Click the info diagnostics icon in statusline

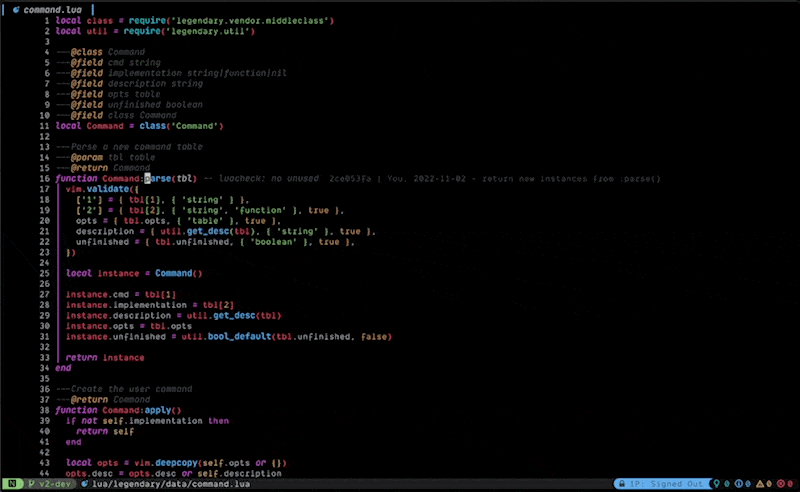pos(738,484)
